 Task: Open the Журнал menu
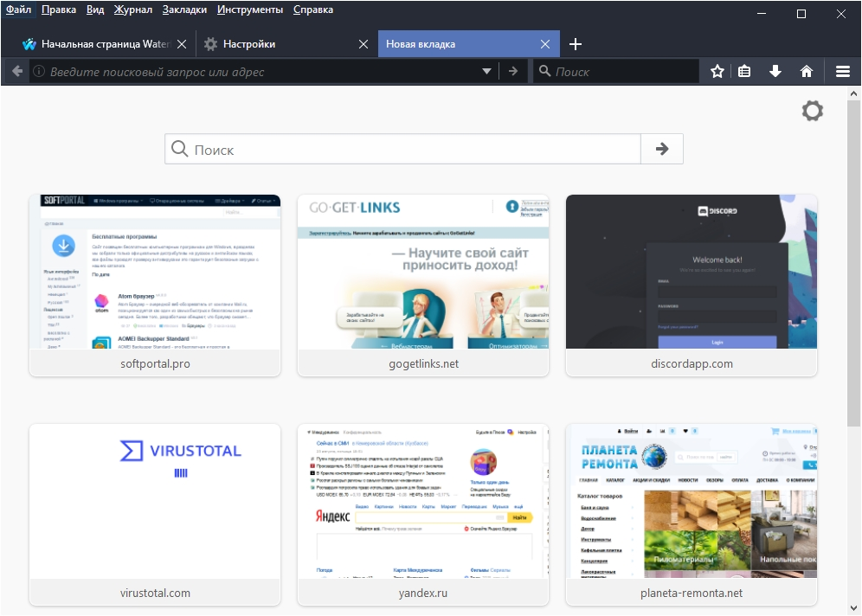pos(132,10)
